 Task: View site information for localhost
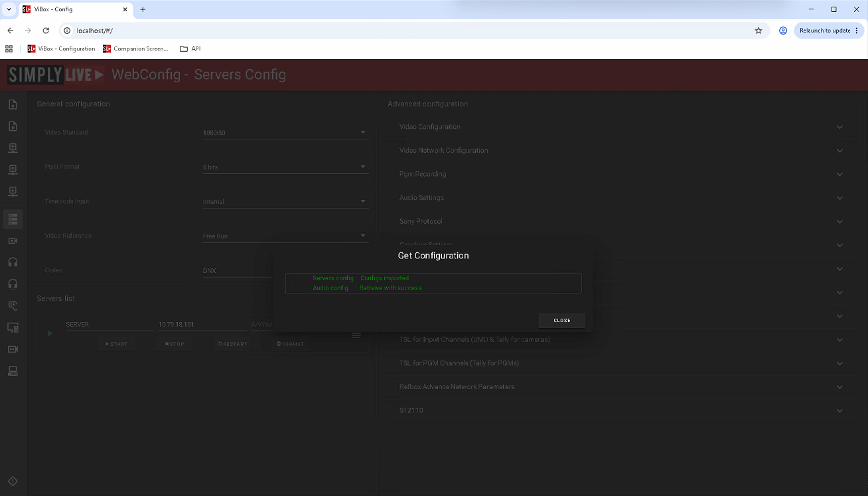(x=67, y=31)
